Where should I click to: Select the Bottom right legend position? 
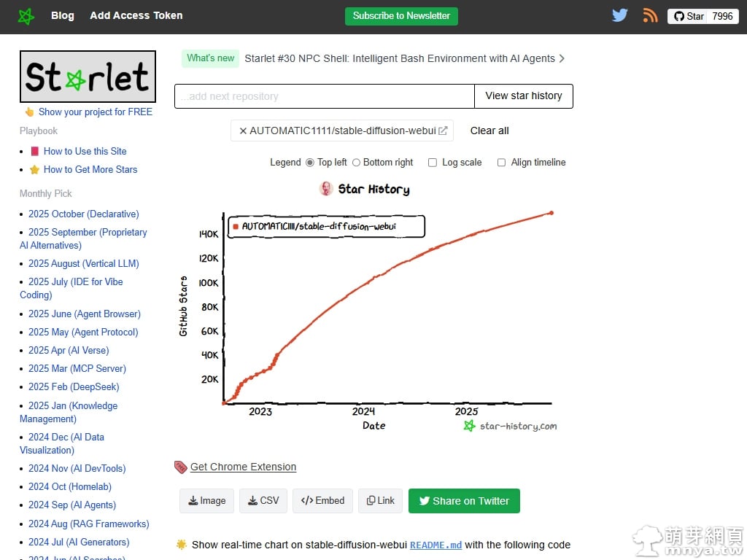(357, 163)
